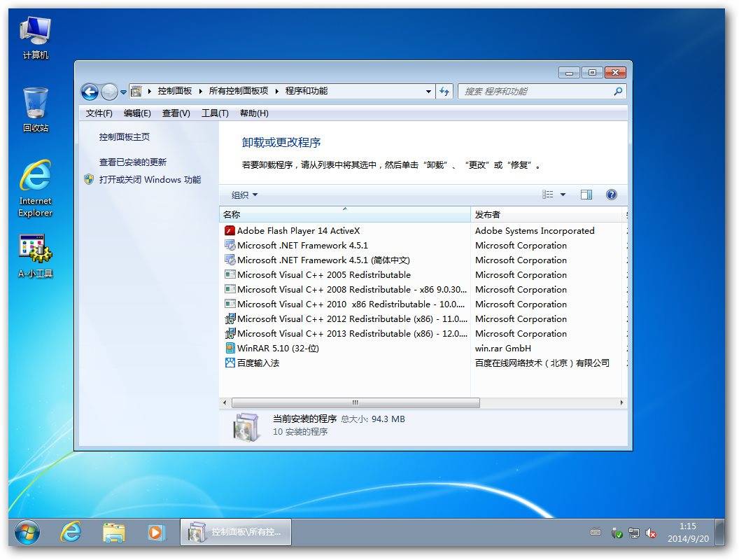
Task: Click the Back navigation arrow button
Action: tap(90, 92)
